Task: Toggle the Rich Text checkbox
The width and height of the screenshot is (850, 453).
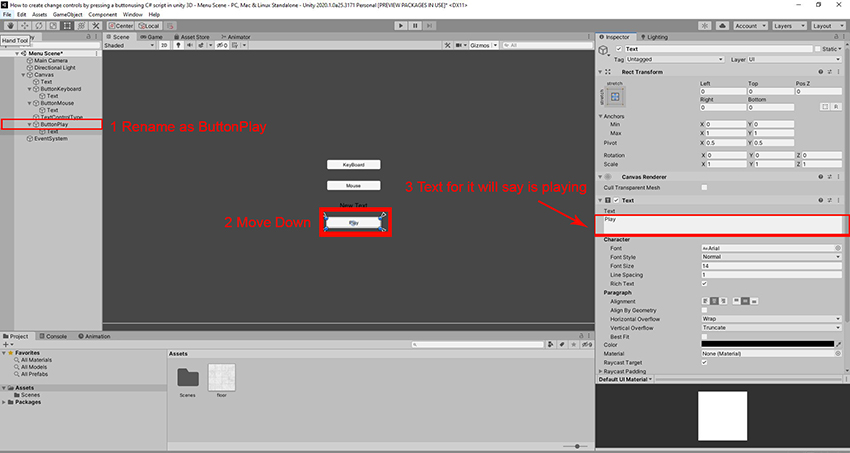Action: coord(704,283)
